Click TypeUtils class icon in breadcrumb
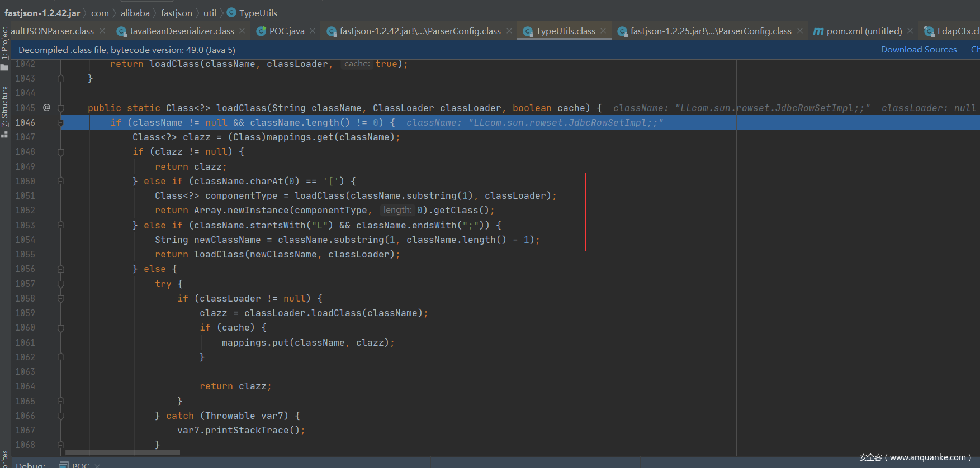Screen dimensions: 980x468 tap(231, 12)
